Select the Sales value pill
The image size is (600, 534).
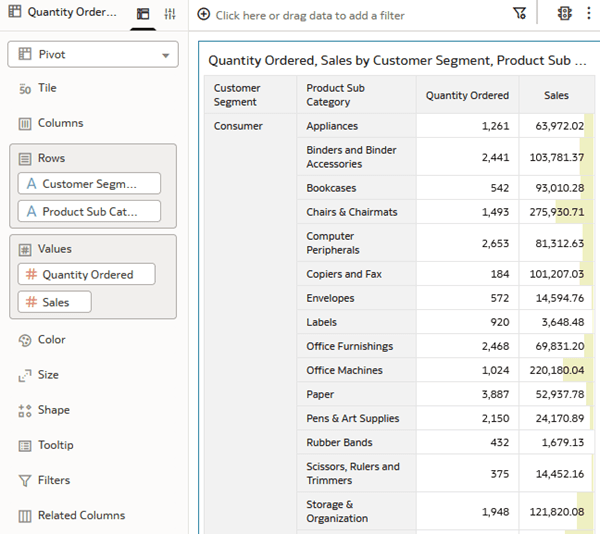54,302
